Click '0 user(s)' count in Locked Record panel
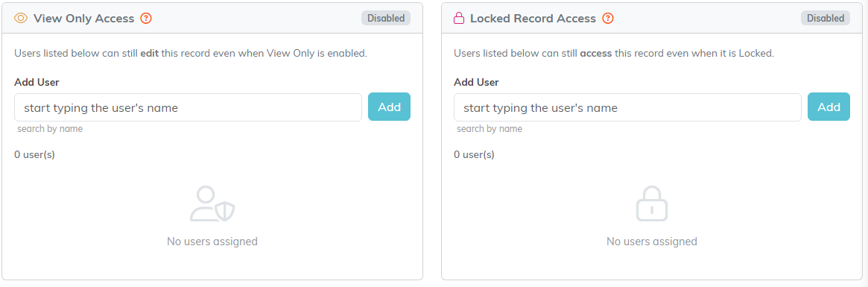 pyautogui.click(x=474, y=154)
